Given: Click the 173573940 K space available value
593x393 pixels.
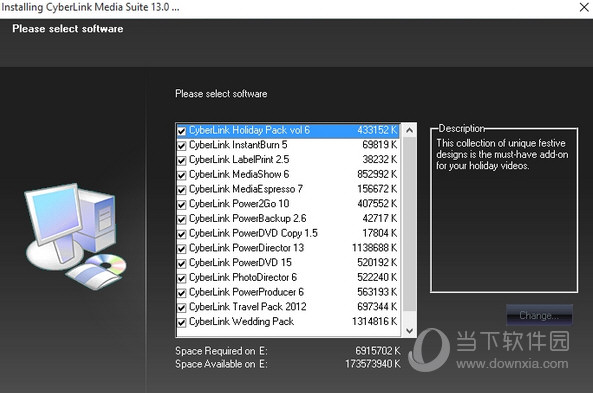Looking at the screenshot, I should point(373,364).
